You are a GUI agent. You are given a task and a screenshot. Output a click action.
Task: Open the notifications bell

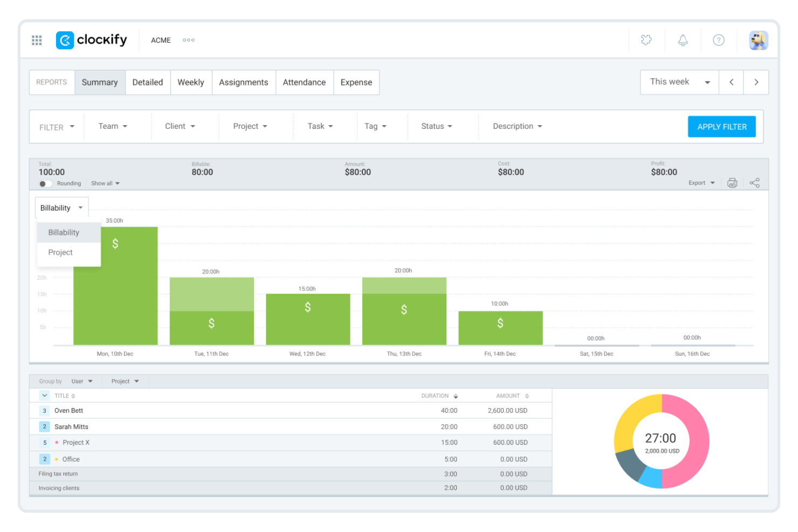point(683,40)
